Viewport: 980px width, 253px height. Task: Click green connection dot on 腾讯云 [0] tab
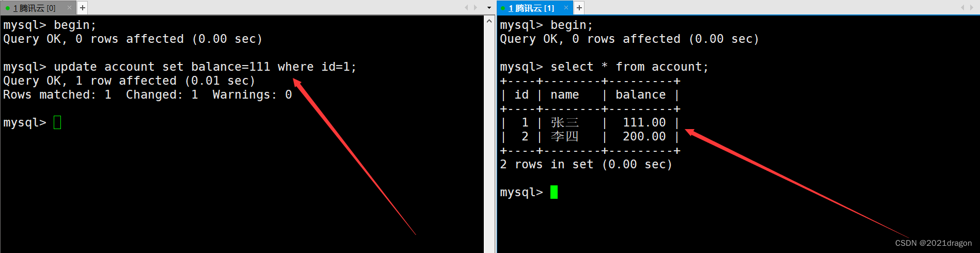coord(8,8)
